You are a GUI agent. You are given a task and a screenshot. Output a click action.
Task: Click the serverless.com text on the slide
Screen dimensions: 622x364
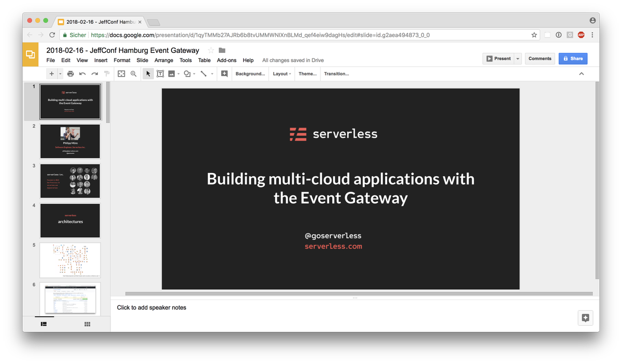(333, 246)
